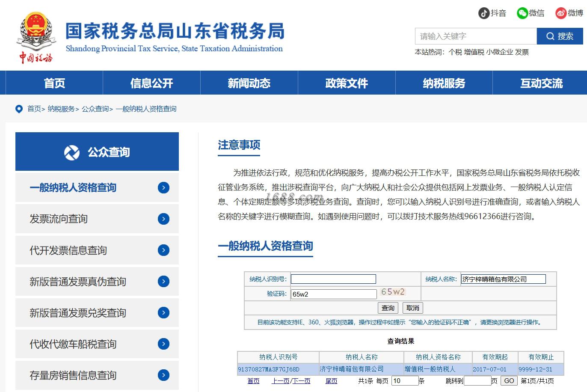Click the 小微企业 hot keyword

tap(500, 52)
